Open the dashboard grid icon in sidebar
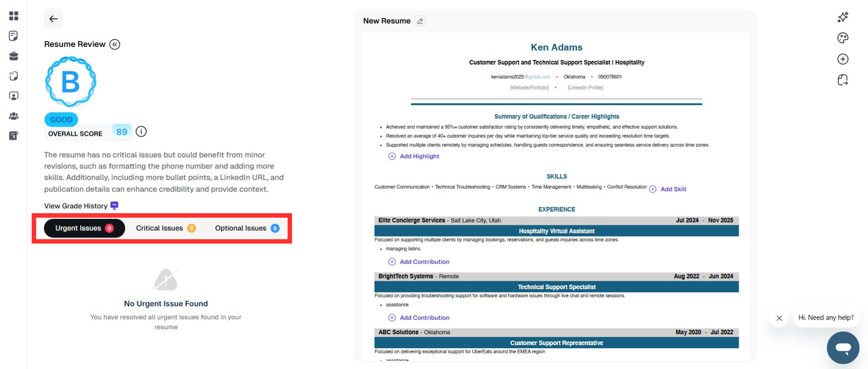This screenshot has width=868, height=369. [x=14, y=16]
